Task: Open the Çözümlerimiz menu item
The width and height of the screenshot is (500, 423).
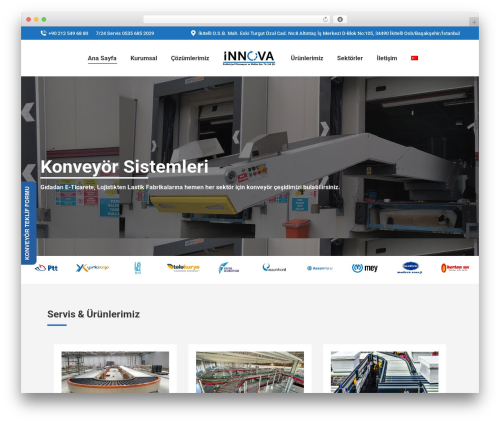Action: click(190, 58)
